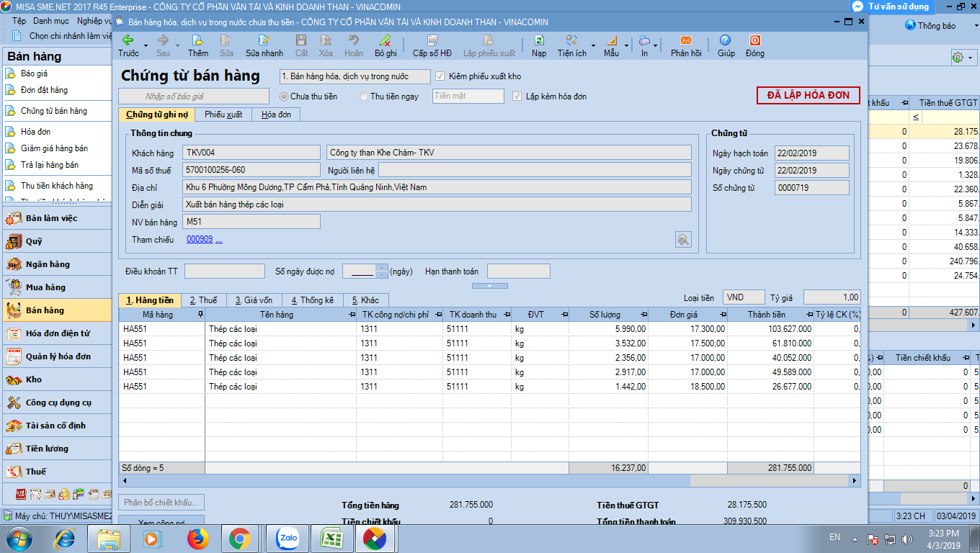The height and width of the screenshot is (553, 980).
Task: Click reference lookup icon beside Tham chiếu
Action: 683,240
